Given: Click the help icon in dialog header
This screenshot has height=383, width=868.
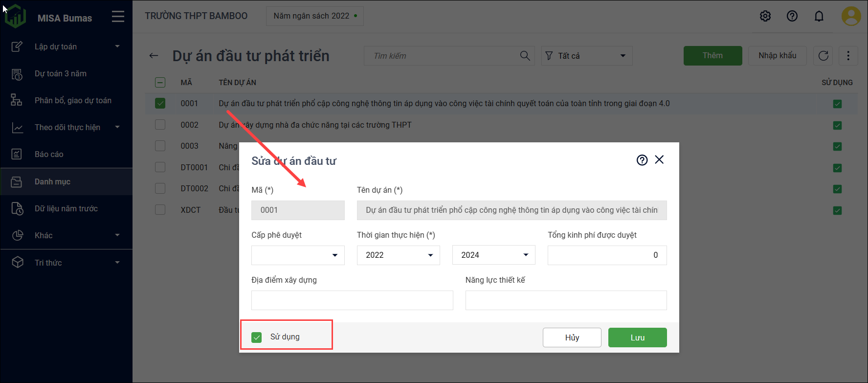Looking at the screenshot, I should tap(642, 160).
